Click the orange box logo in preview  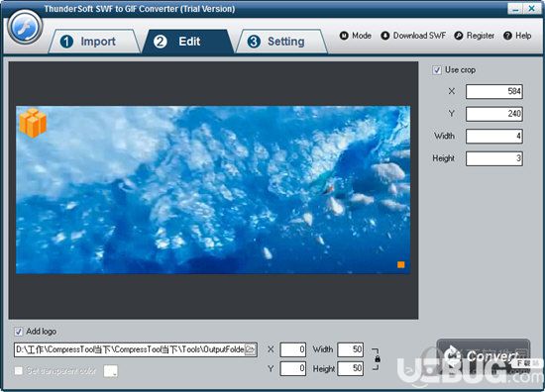click(x=33, y=123)
